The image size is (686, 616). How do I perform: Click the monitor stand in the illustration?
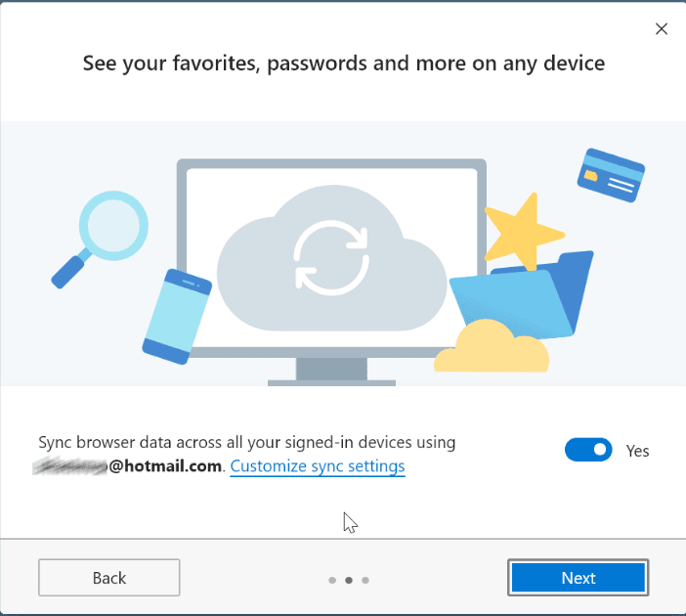point(330,372)
